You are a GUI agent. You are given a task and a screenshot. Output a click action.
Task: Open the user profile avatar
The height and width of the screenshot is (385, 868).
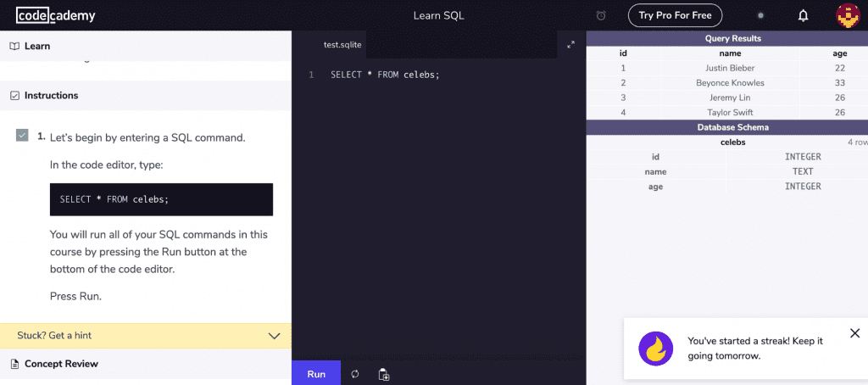point(848,15)
